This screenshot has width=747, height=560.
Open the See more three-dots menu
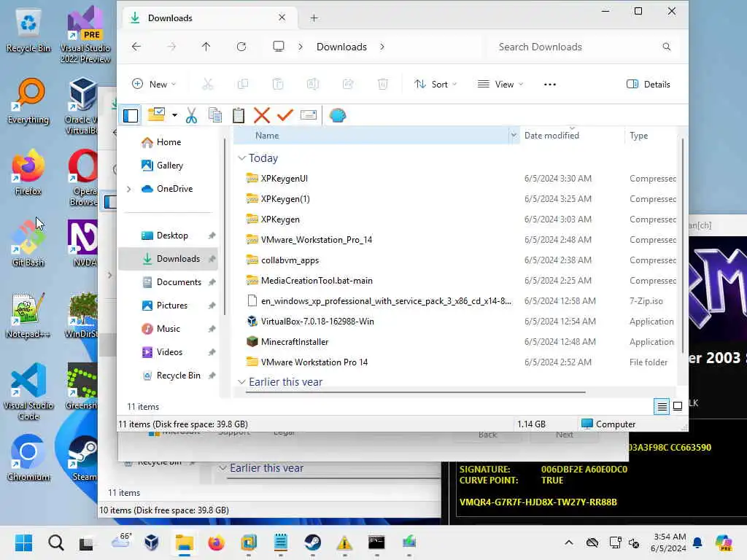550,85
